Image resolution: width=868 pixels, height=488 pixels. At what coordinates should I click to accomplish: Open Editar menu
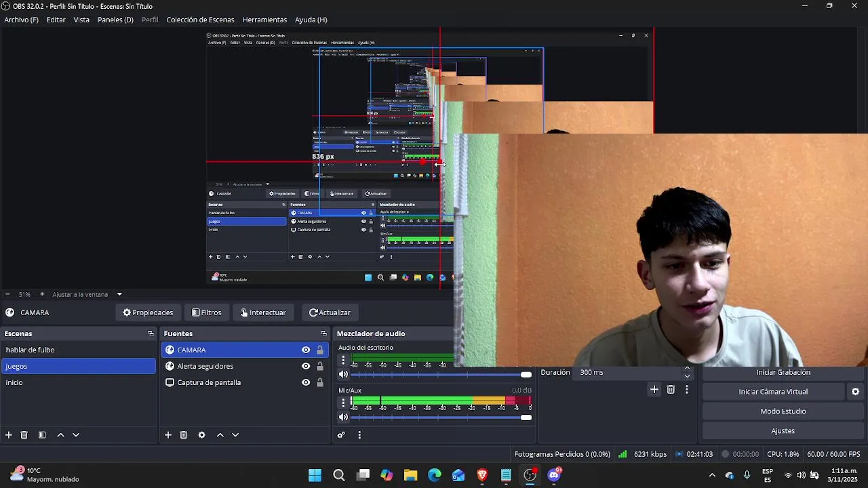point(56,20)
